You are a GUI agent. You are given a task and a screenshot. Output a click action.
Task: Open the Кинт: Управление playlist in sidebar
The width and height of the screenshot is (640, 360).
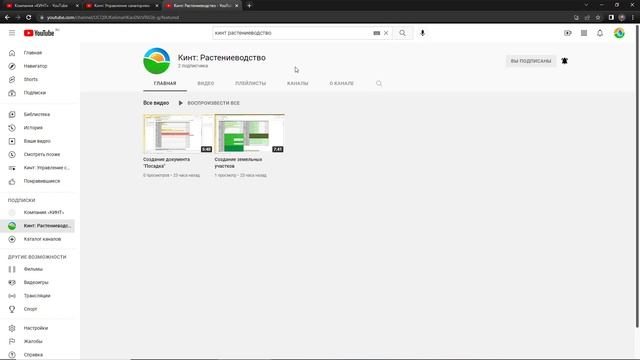37,168
